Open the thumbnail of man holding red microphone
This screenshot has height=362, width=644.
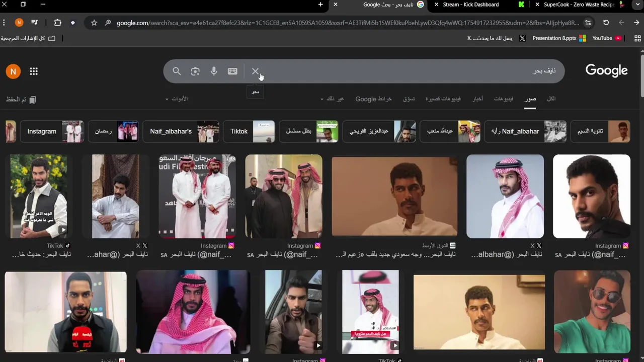65,312
